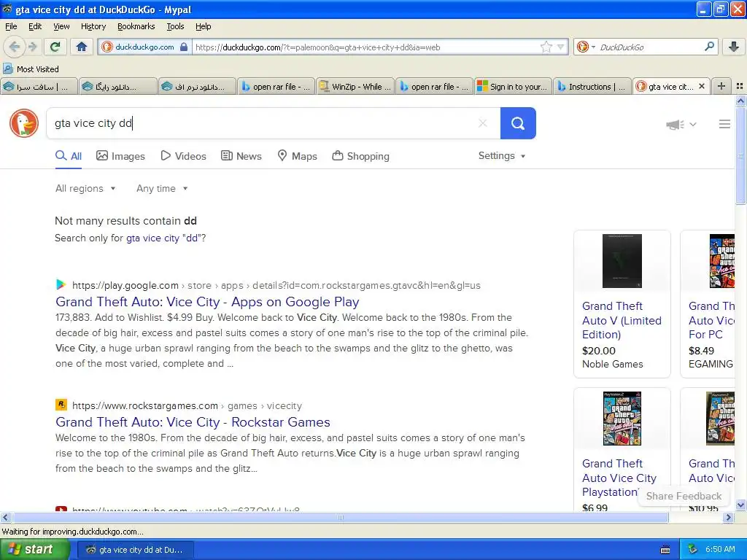Go to Home page icon
This screenshot has width=747, height=560.
[x=82, y=47]
